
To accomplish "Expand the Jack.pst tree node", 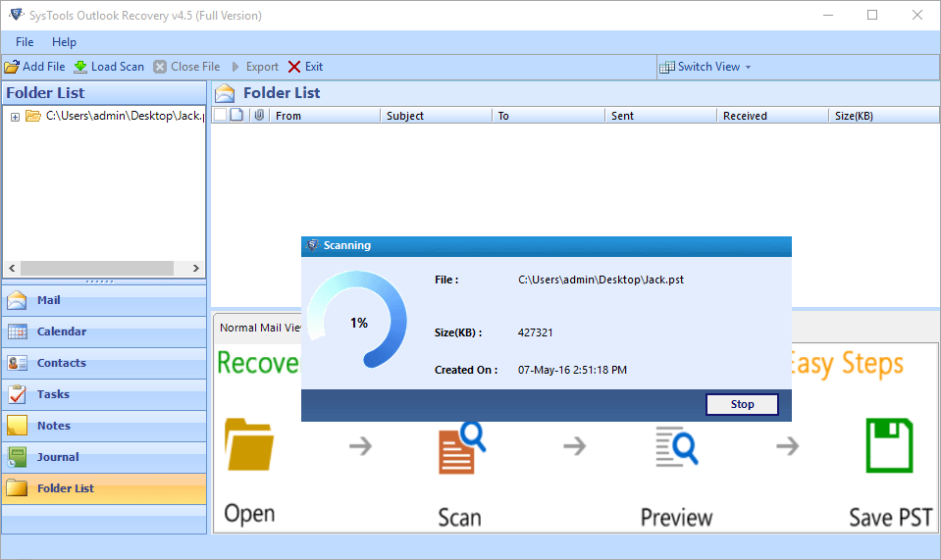I will point(15,117).
